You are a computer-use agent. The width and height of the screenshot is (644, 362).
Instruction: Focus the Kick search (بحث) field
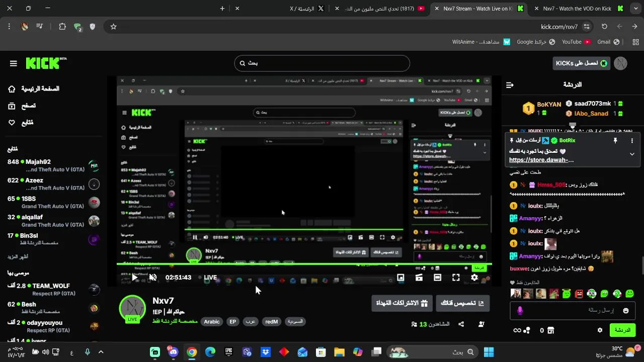coord(322,63)
